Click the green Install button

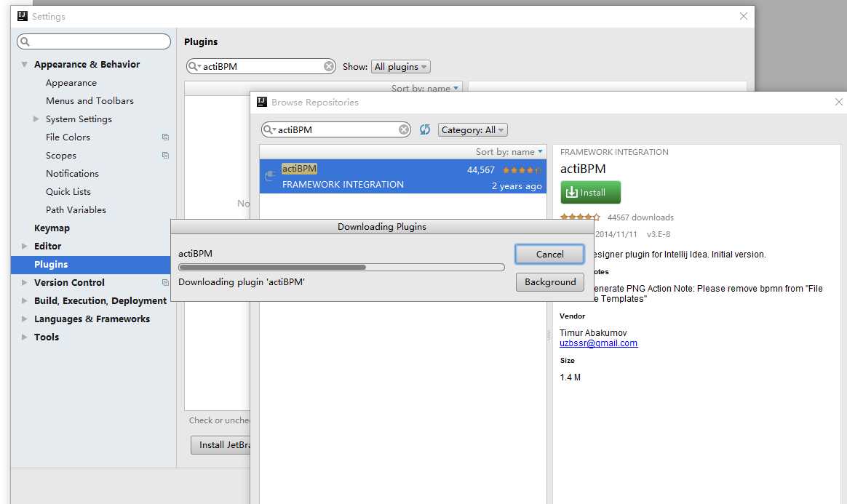(590, 192)
